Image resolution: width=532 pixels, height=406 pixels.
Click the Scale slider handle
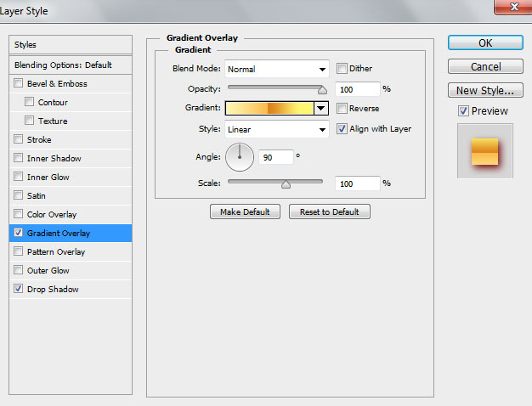click(286, 184)
